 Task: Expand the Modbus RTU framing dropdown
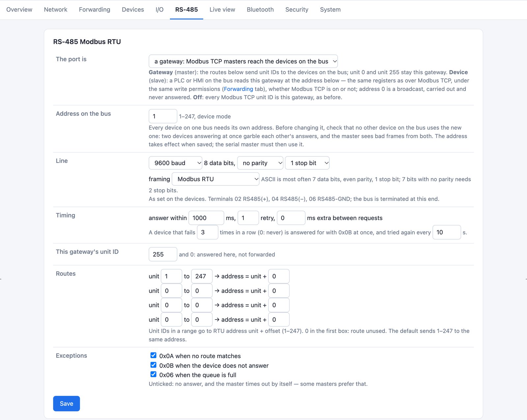pos(215,179)
